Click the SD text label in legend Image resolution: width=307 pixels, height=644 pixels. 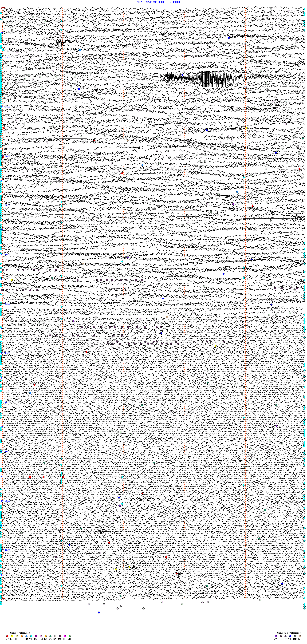[x=69, y=639]
